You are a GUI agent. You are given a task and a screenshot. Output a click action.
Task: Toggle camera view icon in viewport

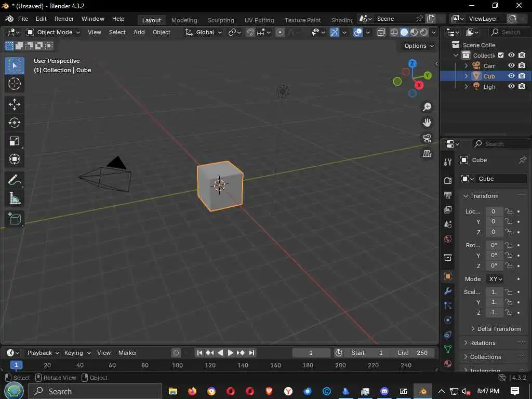427,138
